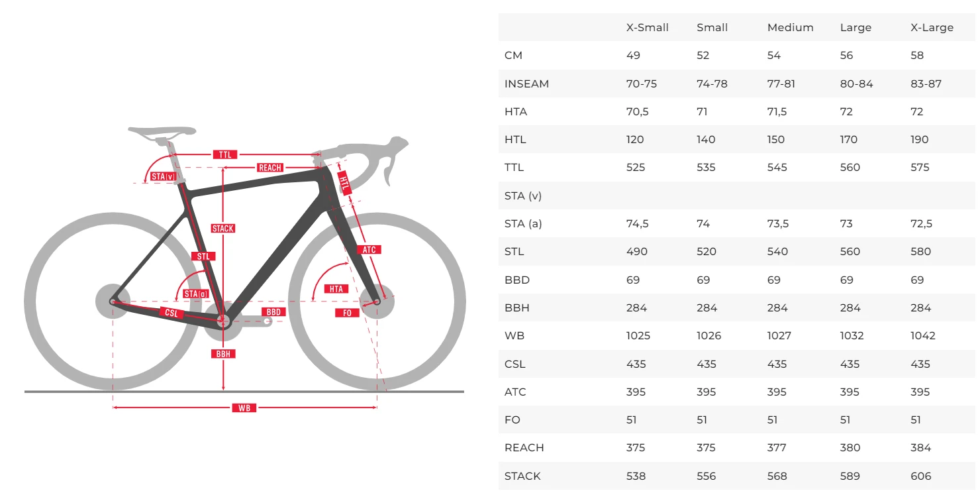Select the red STACK tag on the diagram

coord(223,229)
